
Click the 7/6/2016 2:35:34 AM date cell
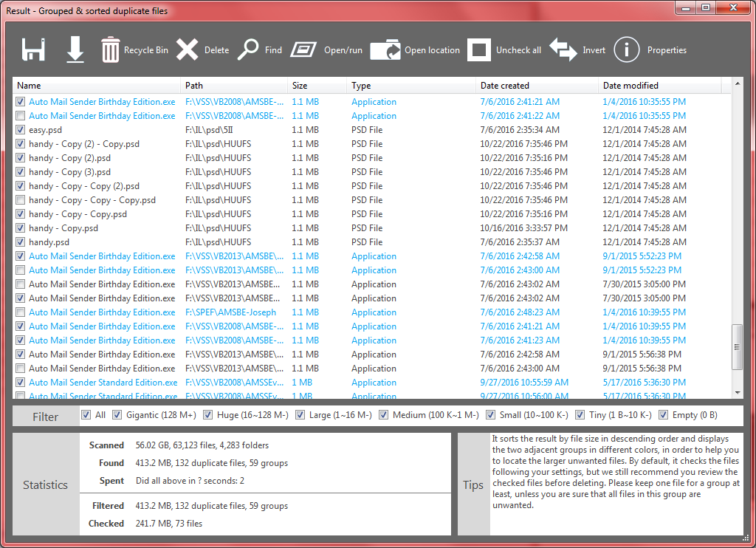click(520, 130)
